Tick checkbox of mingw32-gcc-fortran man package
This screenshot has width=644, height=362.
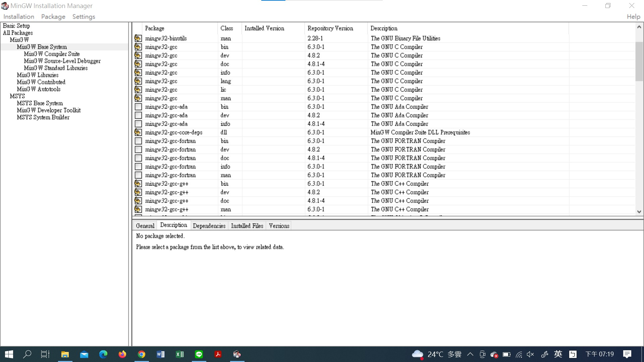[x=138, y=175]
